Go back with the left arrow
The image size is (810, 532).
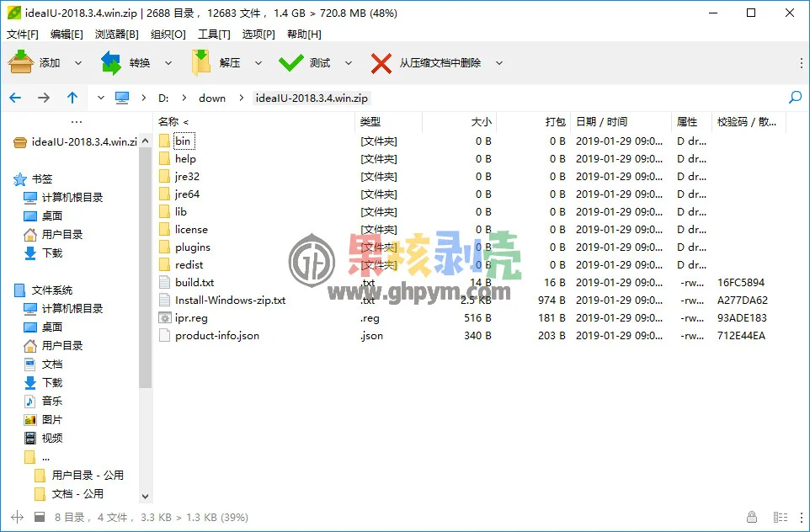point(15,98)
